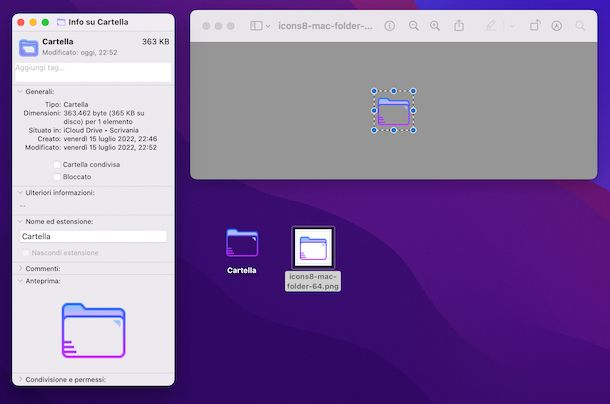Click the Cartella desktop folder name label

242,271
